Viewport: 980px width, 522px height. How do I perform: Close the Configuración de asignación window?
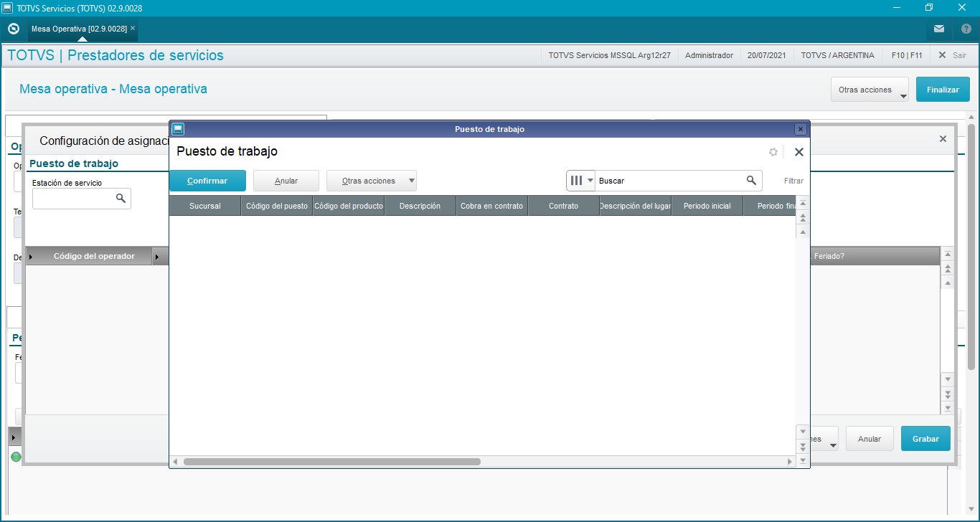(943, 139)
